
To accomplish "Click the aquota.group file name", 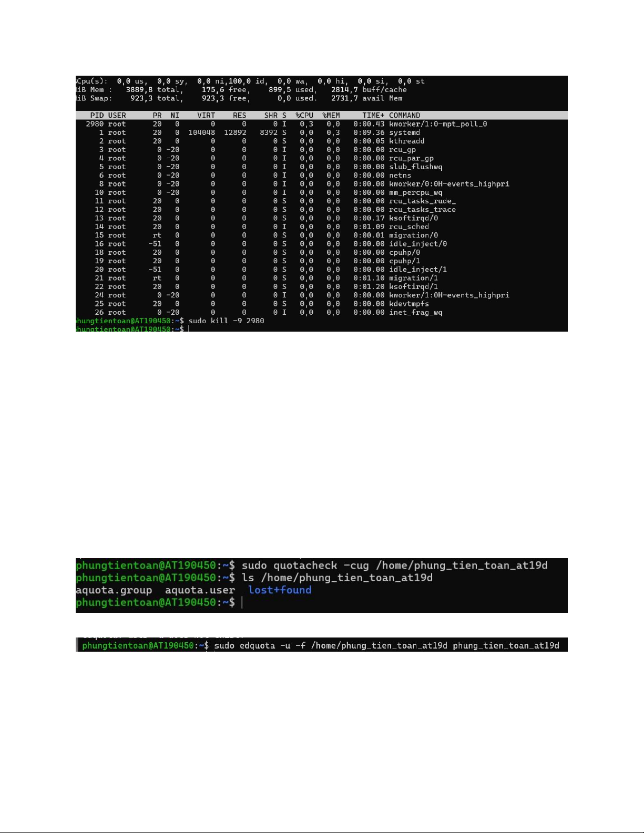I will [114, 590].
